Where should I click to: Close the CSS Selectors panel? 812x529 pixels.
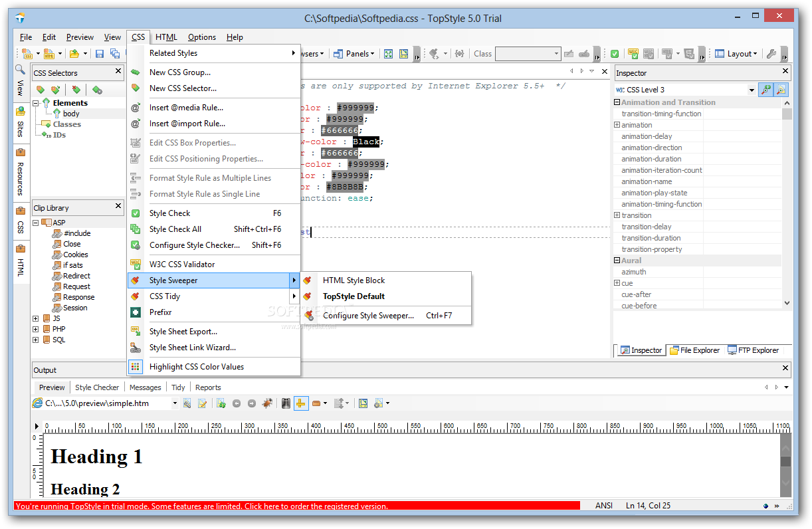pos(118,71)
